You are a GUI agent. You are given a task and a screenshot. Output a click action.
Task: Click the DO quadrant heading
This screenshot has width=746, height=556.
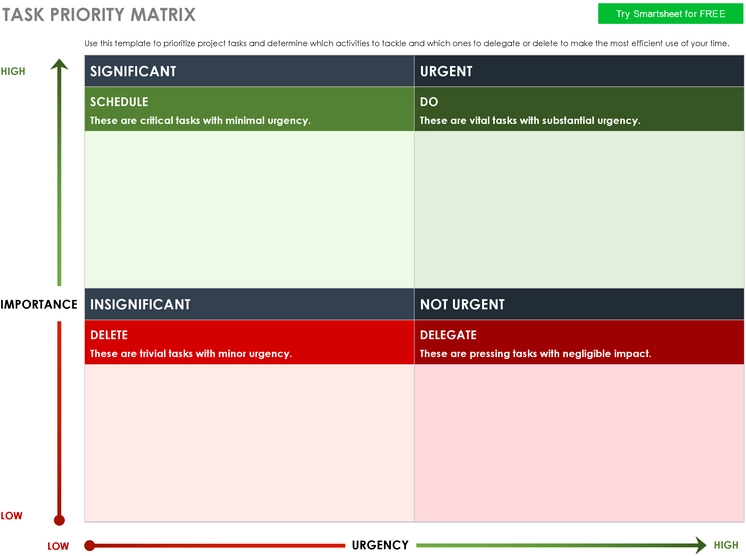pyautogui.click(x=429, y=102)
